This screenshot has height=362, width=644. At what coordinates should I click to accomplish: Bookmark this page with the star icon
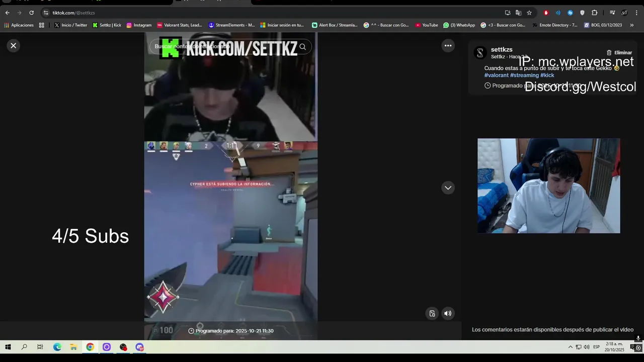coord(529,13)
